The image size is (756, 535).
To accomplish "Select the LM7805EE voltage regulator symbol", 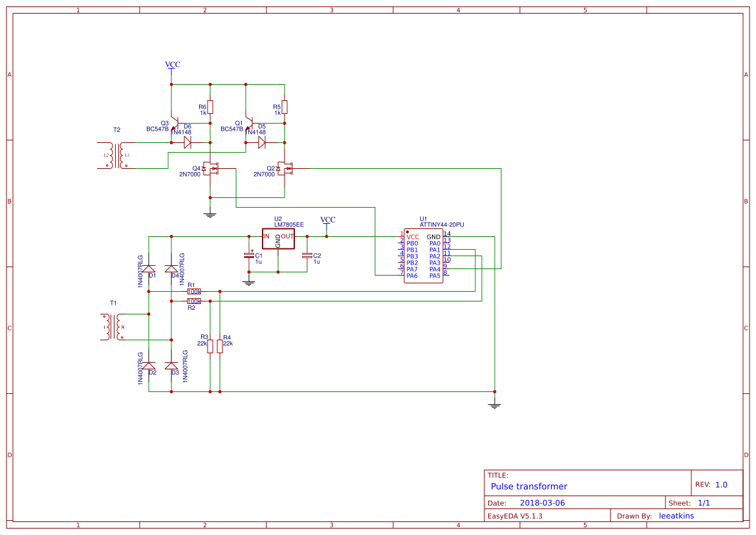I will 278,238.
